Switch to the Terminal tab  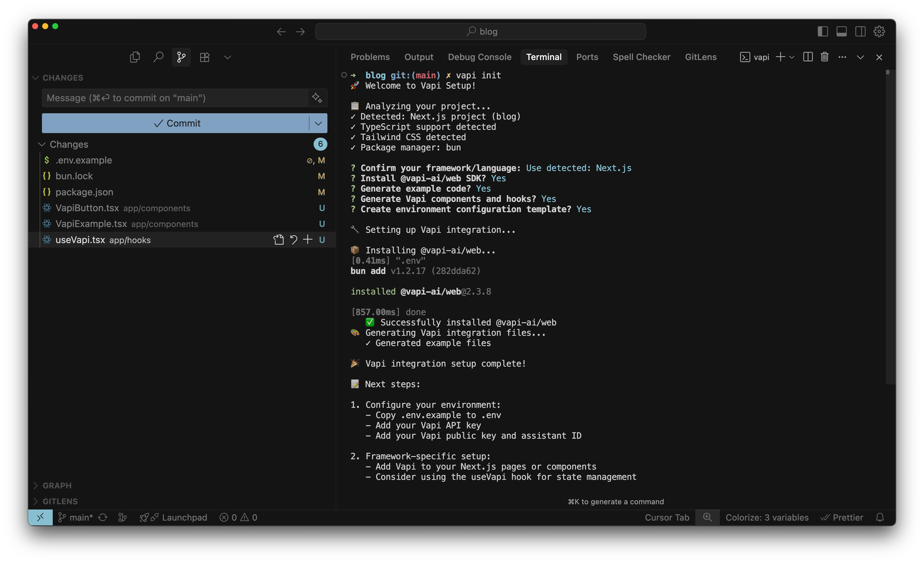544,57
